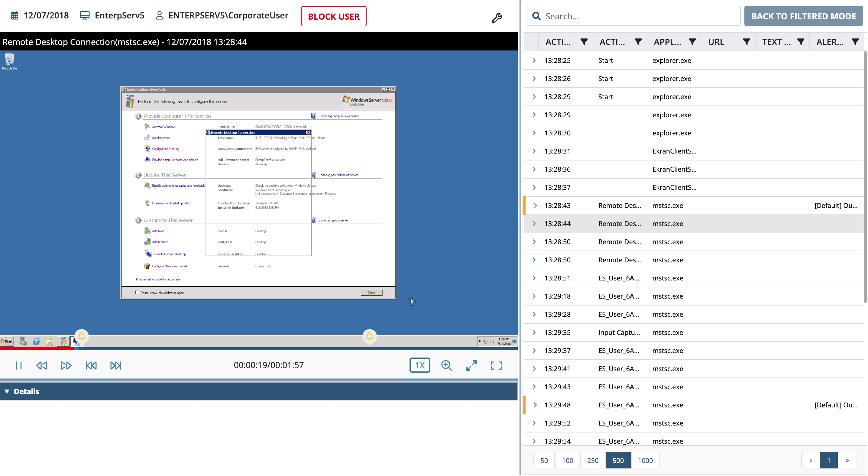Viewport: 868px width, 476px height.
Task: Select the 13:29:18 ES_User row
Action: pyautogui.click(x=694, y=296)
